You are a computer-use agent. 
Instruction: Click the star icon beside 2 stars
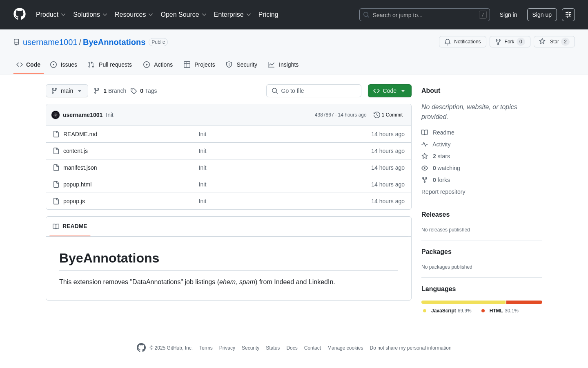[x=425, y=156]
